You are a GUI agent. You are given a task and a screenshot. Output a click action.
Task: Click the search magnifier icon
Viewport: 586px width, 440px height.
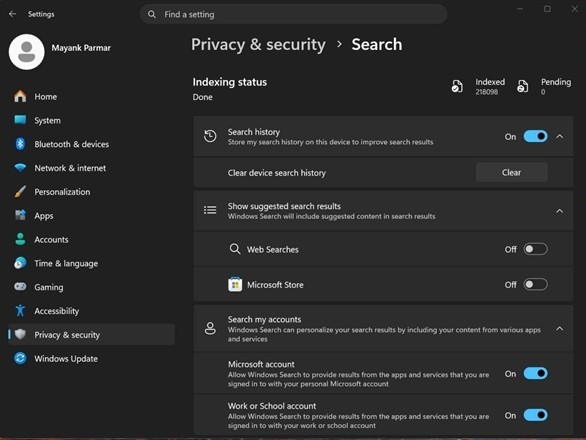pyautogui.click(x=152, y=14)
